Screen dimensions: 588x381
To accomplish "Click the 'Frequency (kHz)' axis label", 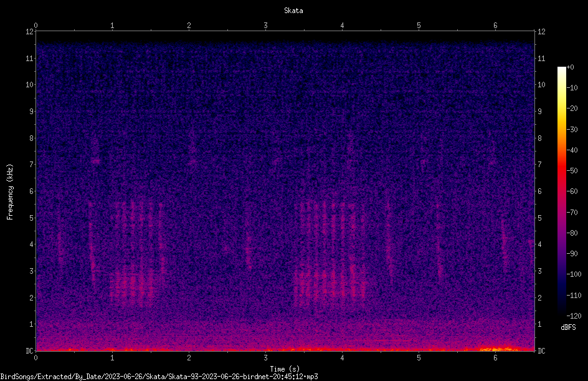I will coord(10,191).
